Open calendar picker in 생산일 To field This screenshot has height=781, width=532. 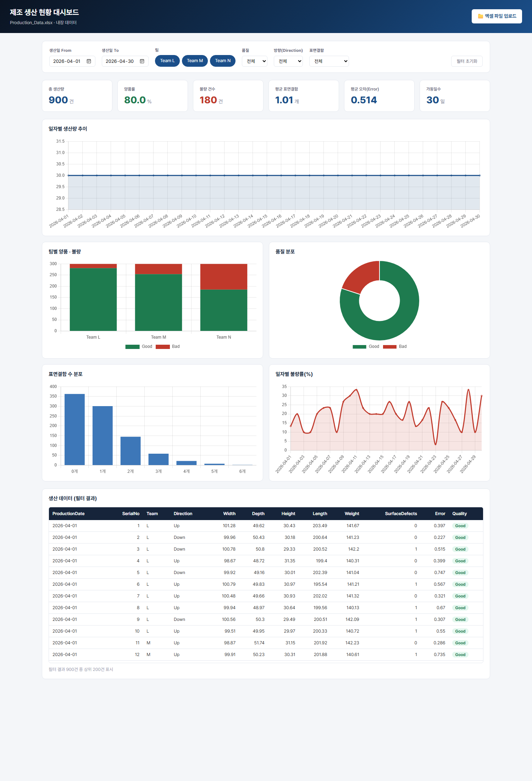[x=142, y=61]
